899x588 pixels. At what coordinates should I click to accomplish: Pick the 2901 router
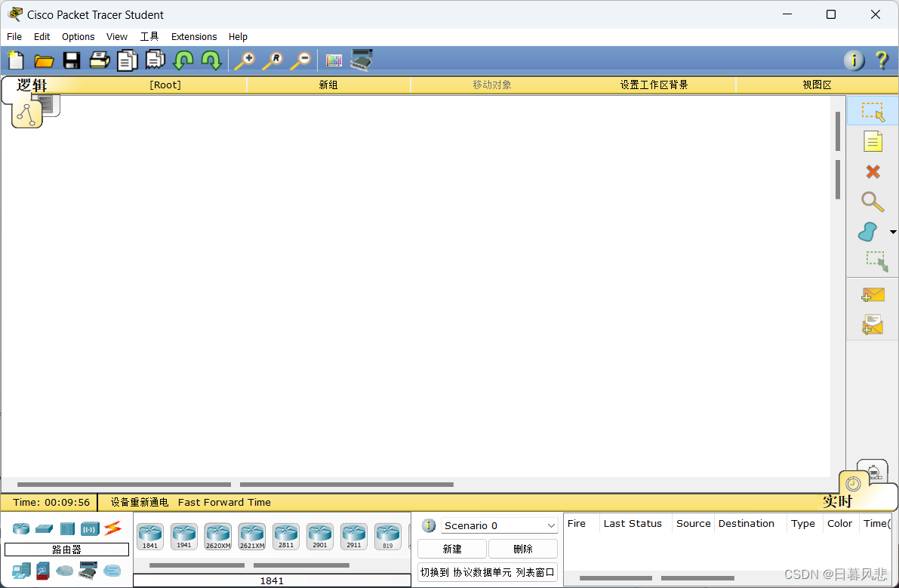tap(320, 537)
